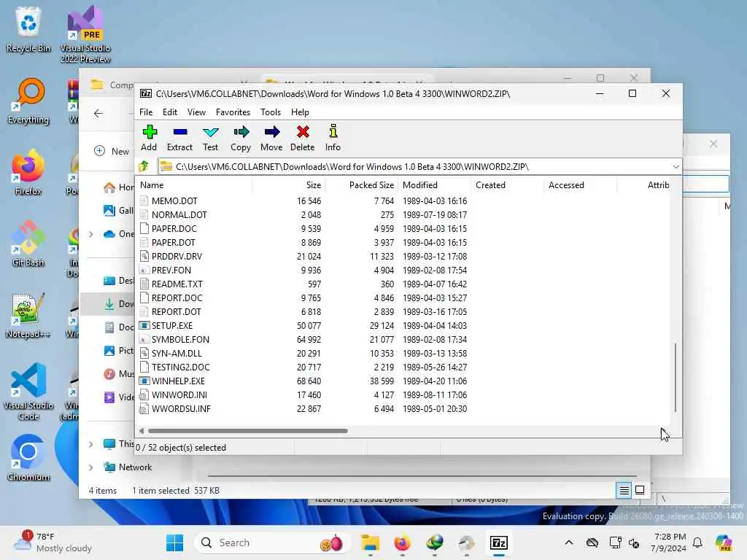Image resolution: width=747 pixels, height=560 pixels.
Task: Expand Network node in Explorer
Action: pyautogui.click(x=91, y=467)
